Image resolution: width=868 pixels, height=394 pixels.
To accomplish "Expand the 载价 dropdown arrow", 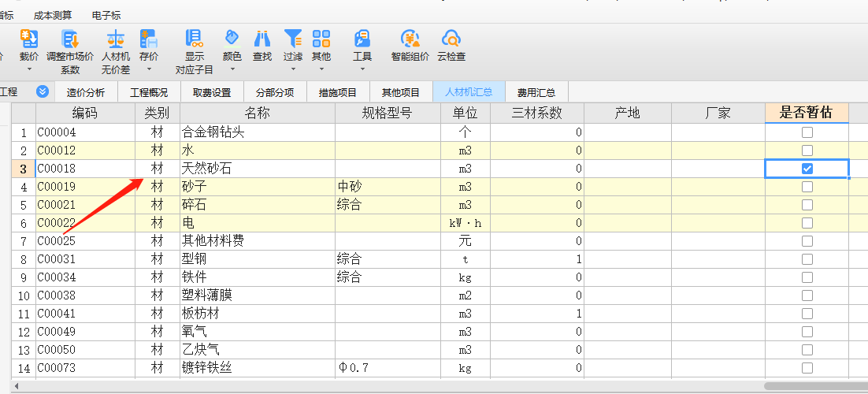I will (x=29, y=69).
